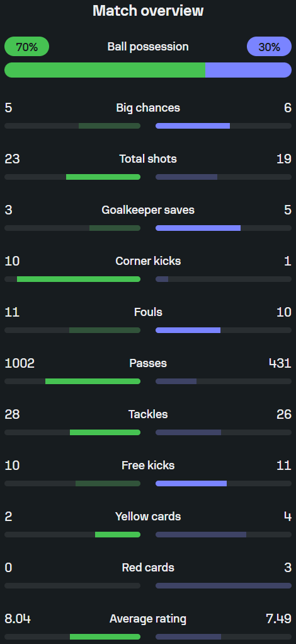Select the Tackles stat label
Image resolution: width=296 pixels, height=644 pixels.
click(148, 414)
